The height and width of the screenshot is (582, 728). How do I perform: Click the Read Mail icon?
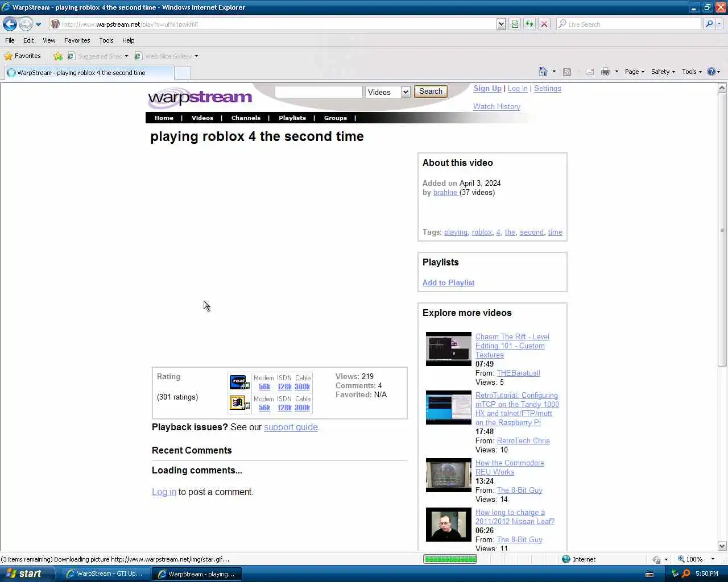point(590,72)
